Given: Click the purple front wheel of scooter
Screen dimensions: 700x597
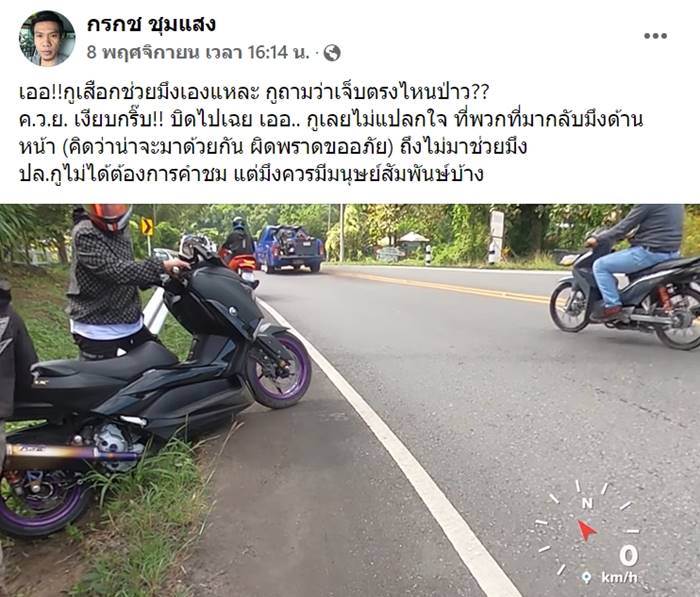Looking at the screenshot, I should pyautogui.click(x=279, y=370).
